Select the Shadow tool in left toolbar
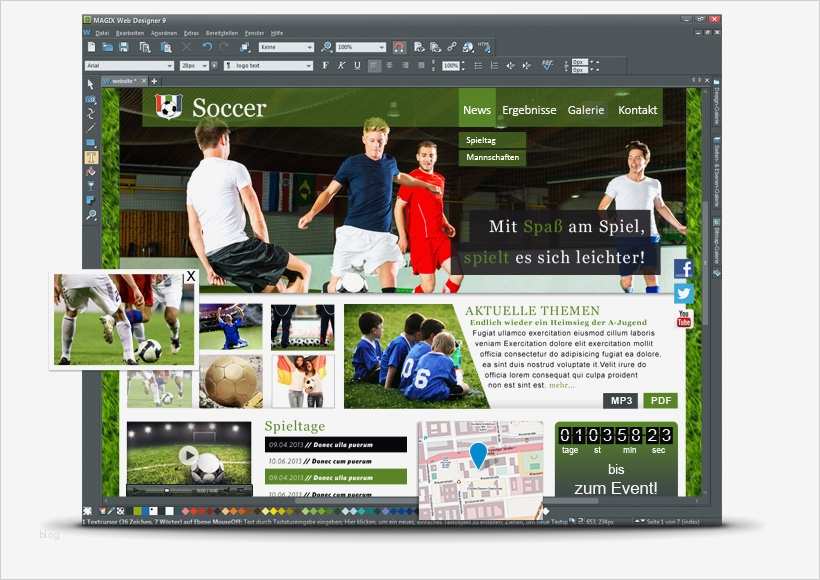Image resolution: width=820 pixels, height=580 pixels. [x=91, y=200]
